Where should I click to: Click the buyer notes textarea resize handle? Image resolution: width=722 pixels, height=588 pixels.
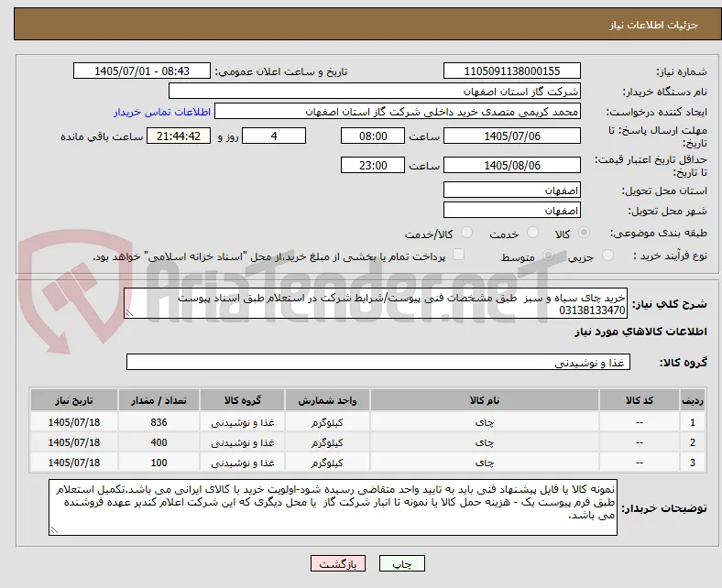54,530
